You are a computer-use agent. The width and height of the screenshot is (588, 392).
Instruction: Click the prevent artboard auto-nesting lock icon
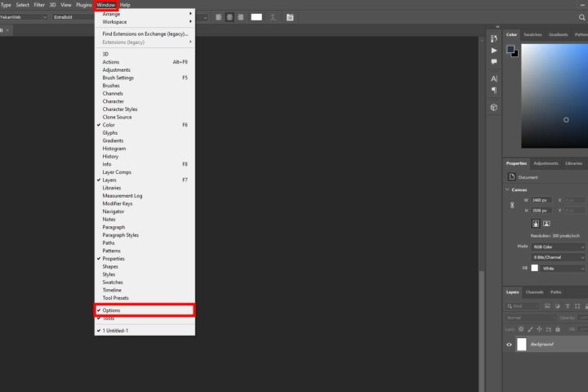pyautogui.click(x=549, y=329)
